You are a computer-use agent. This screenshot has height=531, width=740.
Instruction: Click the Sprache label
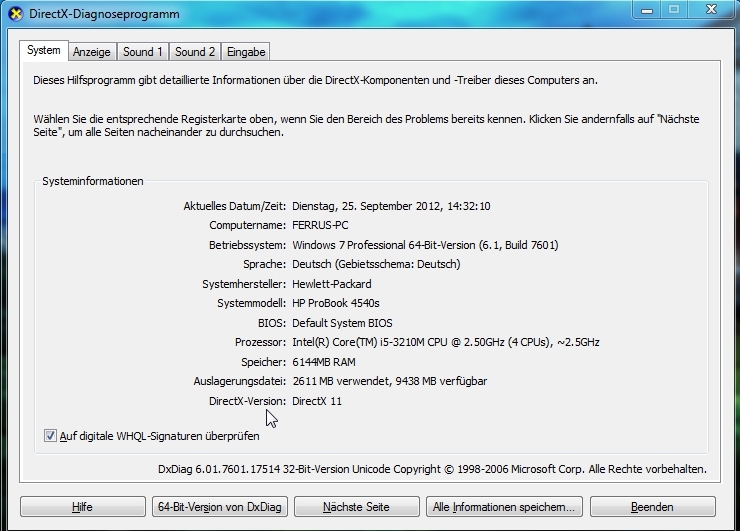(265, 264)
